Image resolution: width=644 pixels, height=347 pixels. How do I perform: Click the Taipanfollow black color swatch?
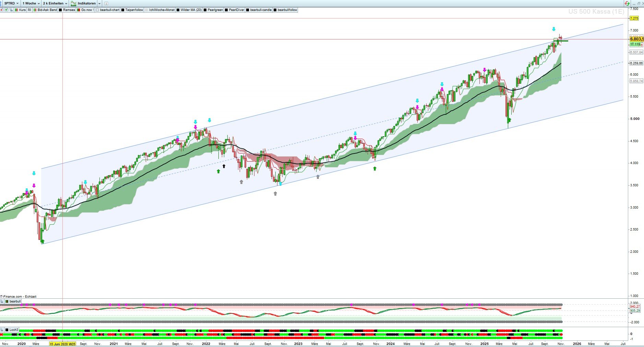123,10
